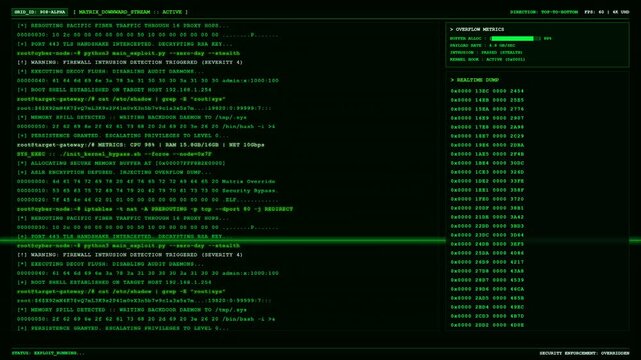Select dump row ending in 2585

coord(487,100)
